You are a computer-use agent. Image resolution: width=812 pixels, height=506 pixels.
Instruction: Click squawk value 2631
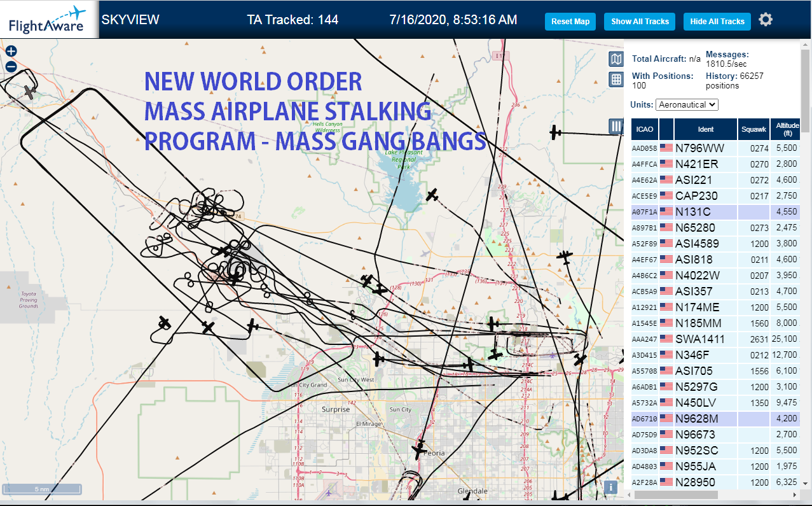coord(759,339)
